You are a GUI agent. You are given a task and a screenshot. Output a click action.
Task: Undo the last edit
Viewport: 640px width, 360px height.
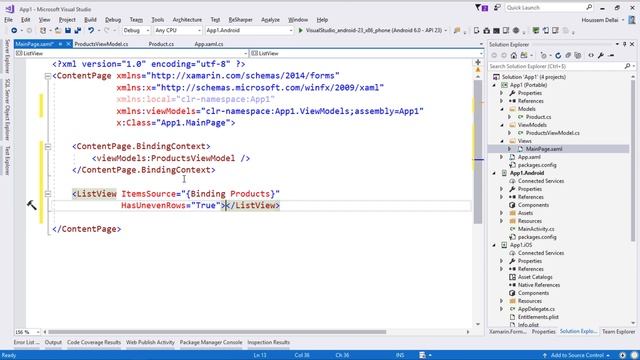tap(91, 30)
